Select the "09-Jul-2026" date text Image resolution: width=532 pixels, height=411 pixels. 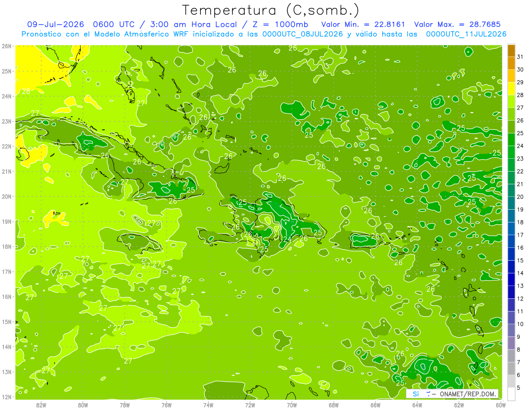pyautogui.click(x=55, y=24)
